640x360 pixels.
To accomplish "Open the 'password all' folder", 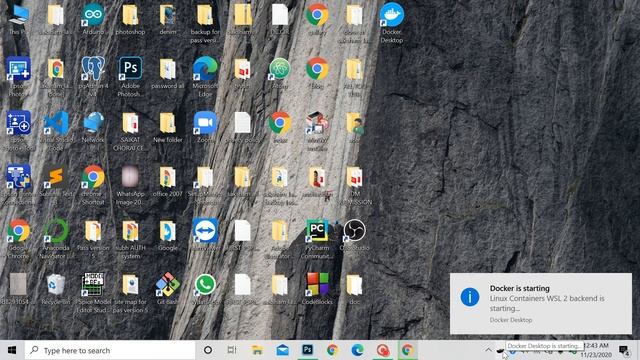I will (x=168, y=73).
